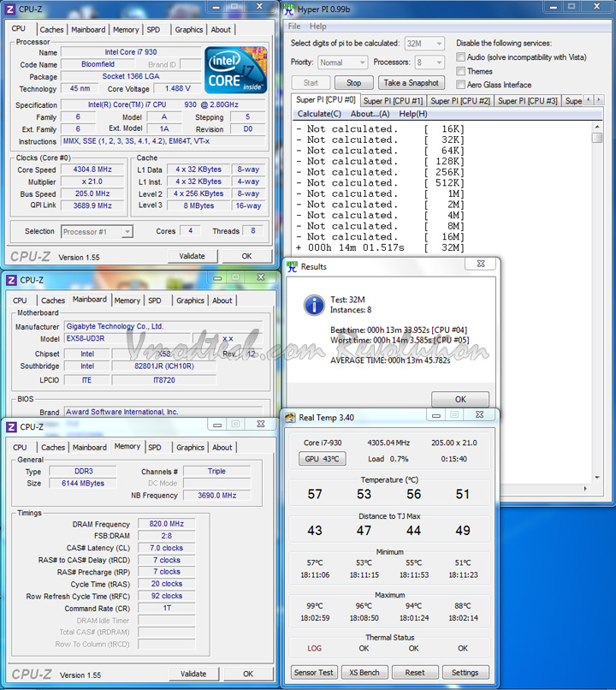Open the Priority Normal dropdown
The width and height of the screenshot is (616, 690).
point(342,62)
